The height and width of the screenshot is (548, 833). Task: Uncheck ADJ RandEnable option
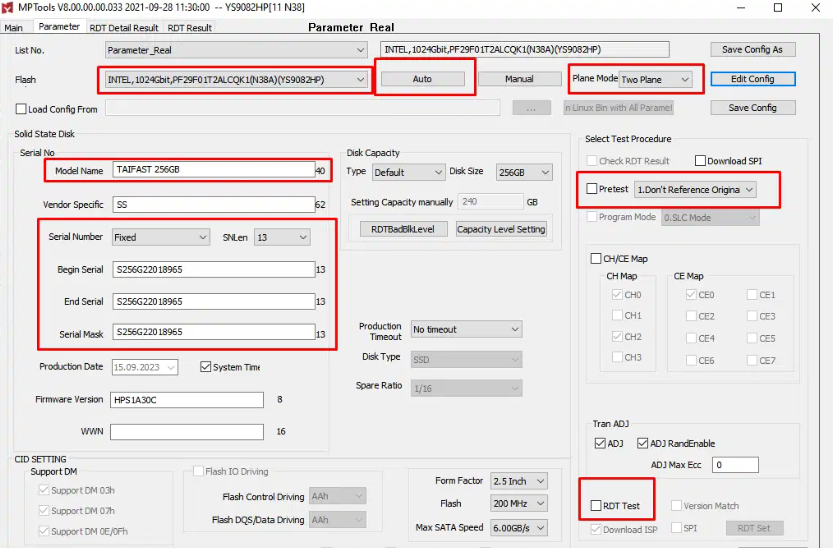pyautogui.click(x=643, y=443)
